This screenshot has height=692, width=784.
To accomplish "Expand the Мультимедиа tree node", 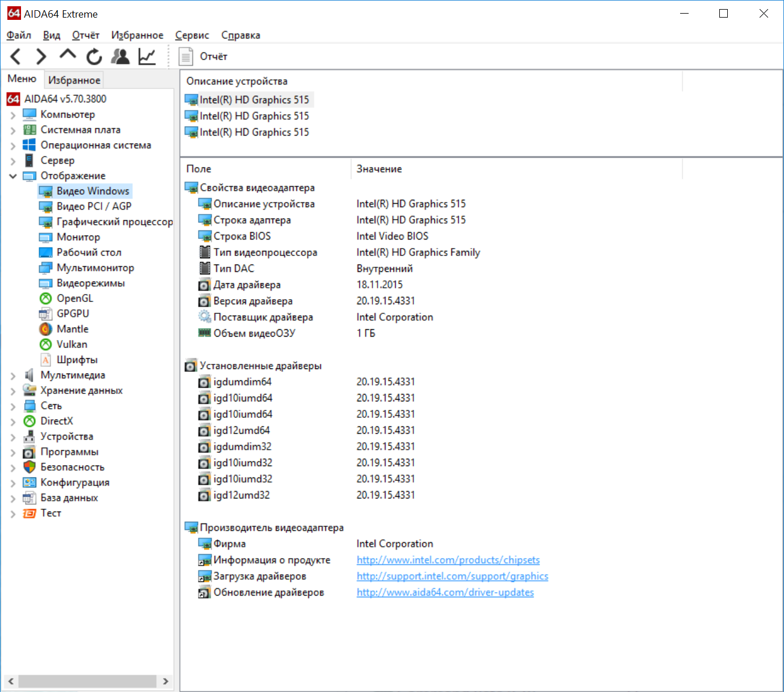I will tap(13, 376).
